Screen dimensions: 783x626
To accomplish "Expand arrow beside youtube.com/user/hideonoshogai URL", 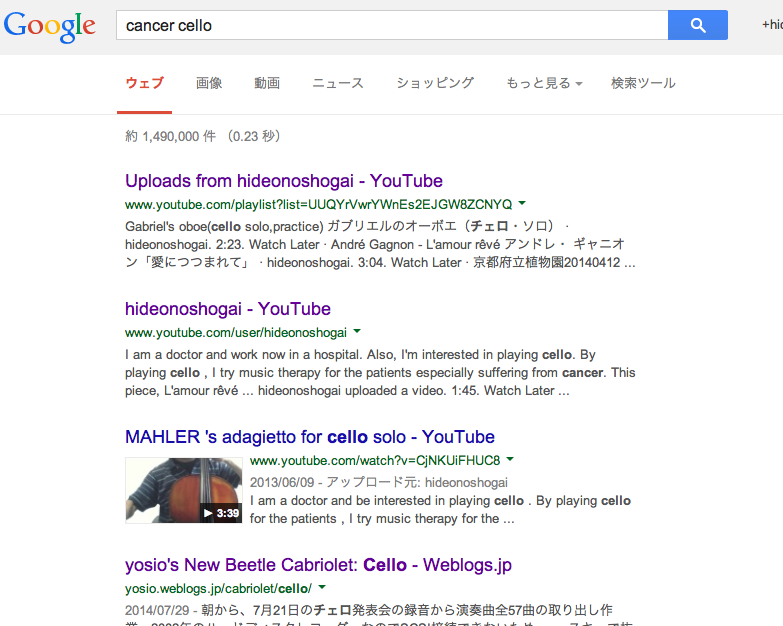I will click(357, 331).
